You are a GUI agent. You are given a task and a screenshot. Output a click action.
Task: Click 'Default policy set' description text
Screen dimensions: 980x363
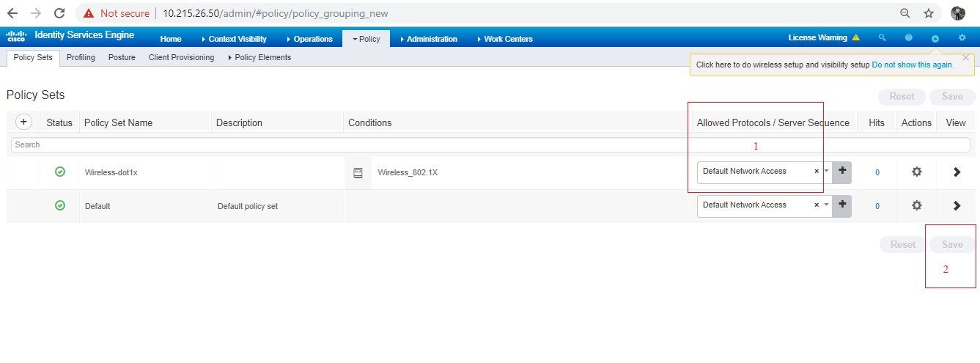pos(248,207)
